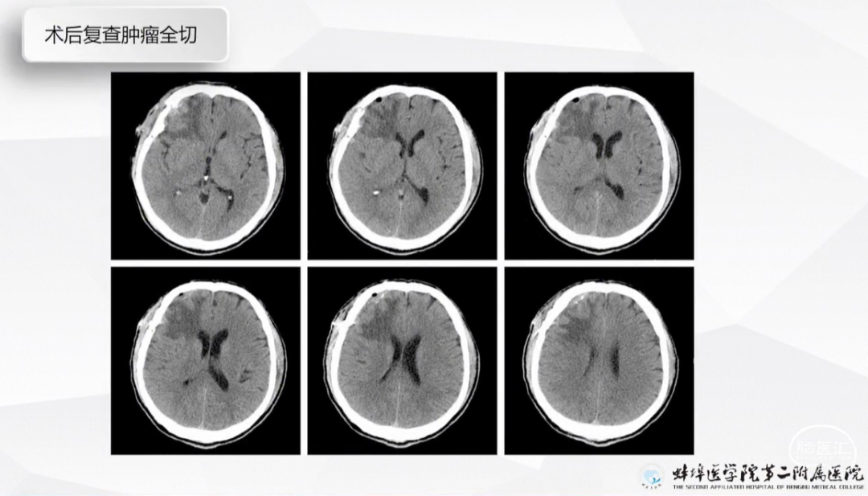Select the top-right CT scan image

click(x=599, y=166)
